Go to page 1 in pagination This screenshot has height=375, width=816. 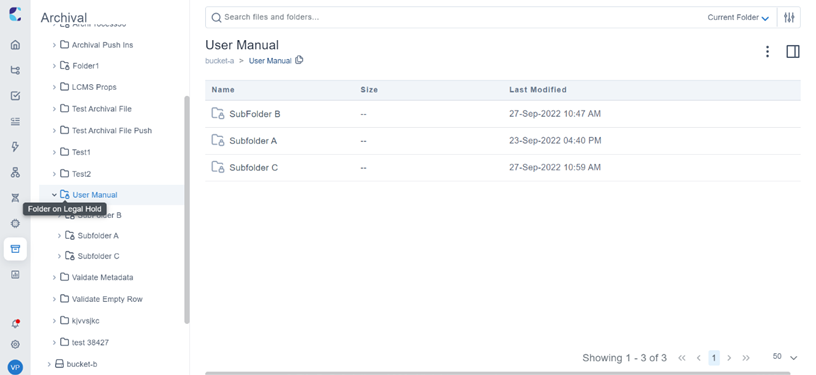tap(714, 358)
